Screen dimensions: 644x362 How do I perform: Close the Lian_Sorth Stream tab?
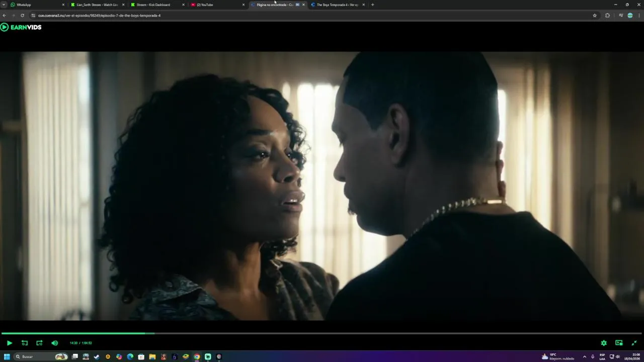(123, 5)
